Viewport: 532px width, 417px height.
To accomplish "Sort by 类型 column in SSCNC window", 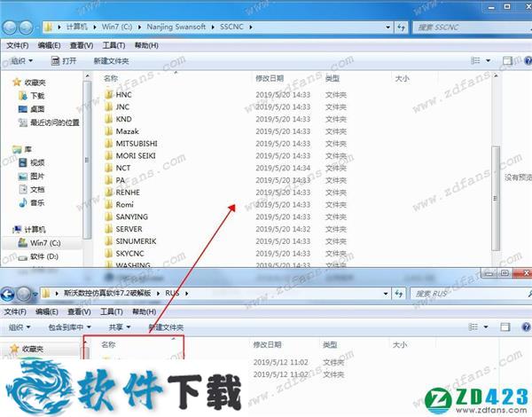I will tap(332, 78).
